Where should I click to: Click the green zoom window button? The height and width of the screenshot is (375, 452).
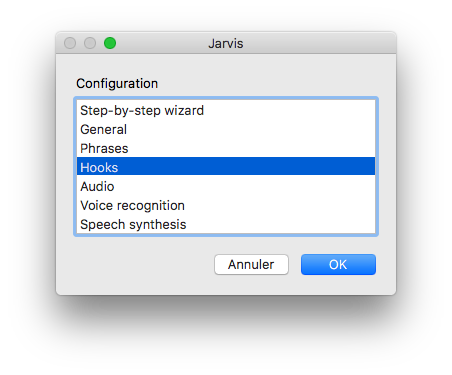110,43
